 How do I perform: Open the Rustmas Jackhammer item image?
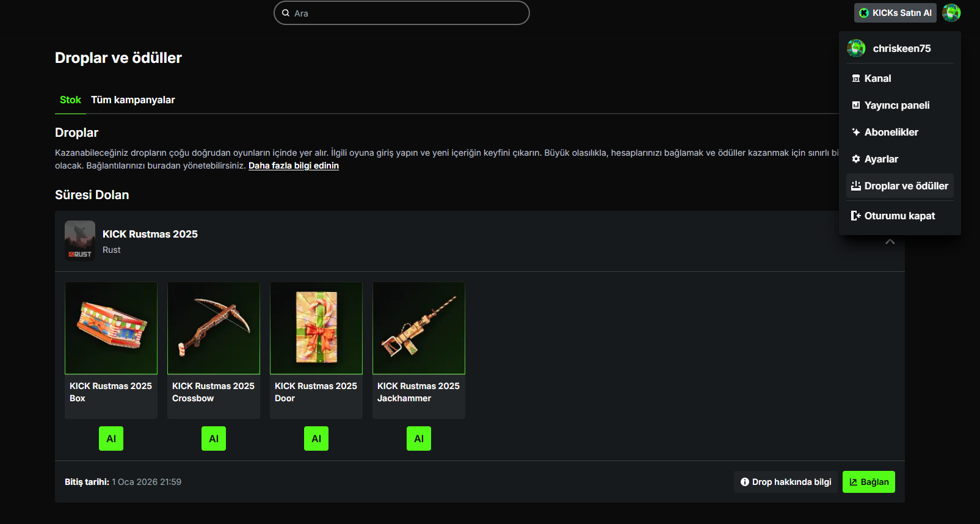[x=419, y=328]
